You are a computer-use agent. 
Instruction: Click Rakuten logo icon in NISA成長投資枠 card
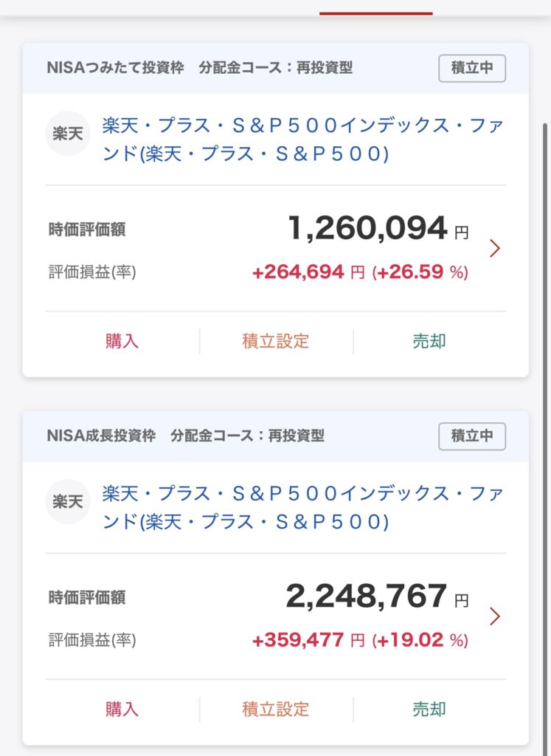coord(68,502)
